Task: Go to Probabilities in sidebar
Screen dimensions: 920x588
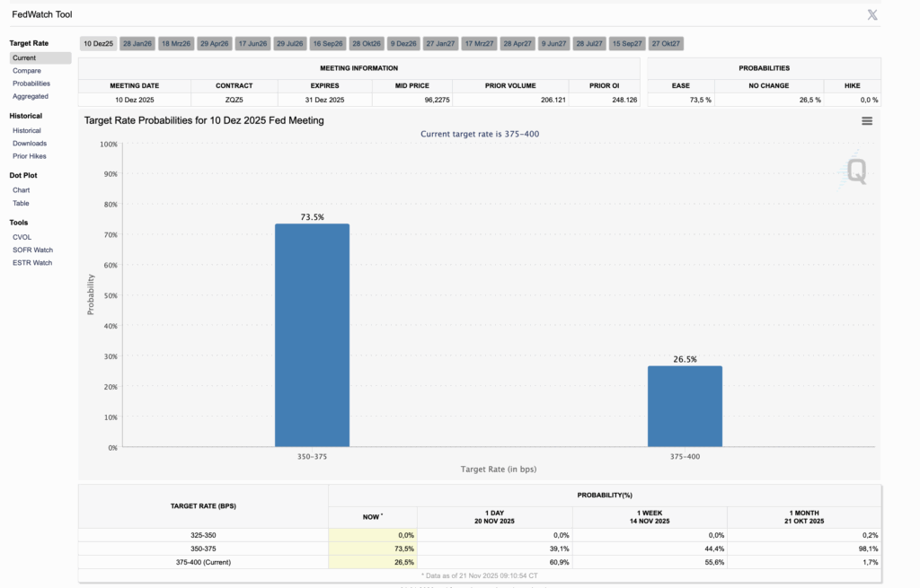Action: pyautogui.click(x=31, y=83)
